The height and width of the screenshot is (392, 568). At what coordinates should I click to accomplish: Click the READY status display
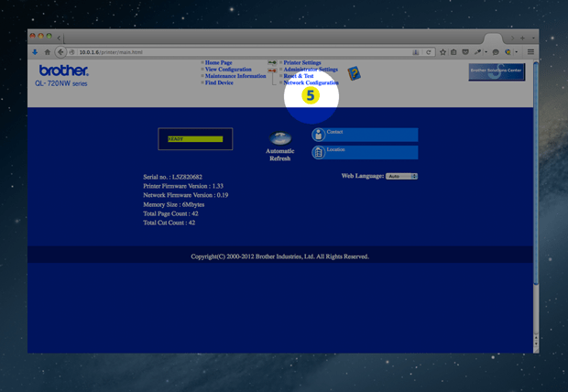click(x=195, y=139)
